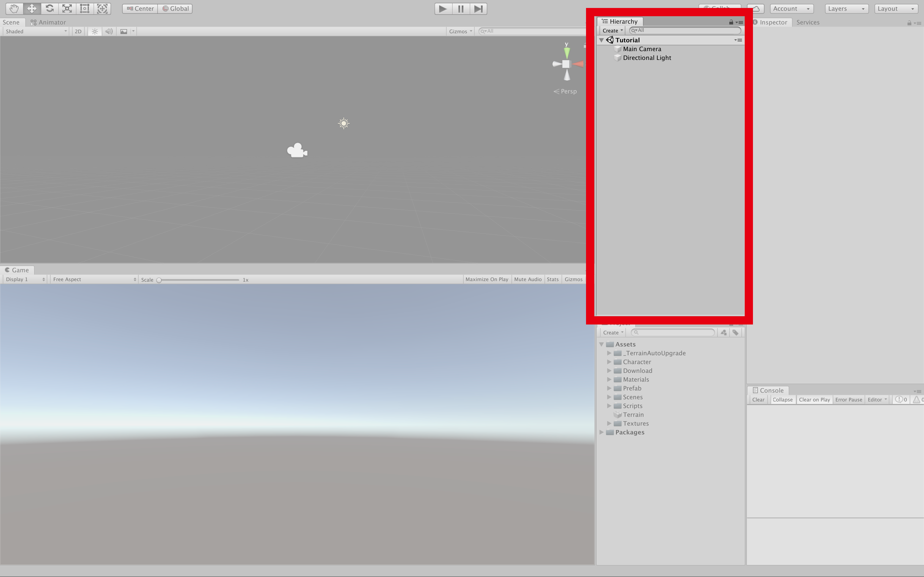Expand the Scripts folder

click(x=609, y=406)
